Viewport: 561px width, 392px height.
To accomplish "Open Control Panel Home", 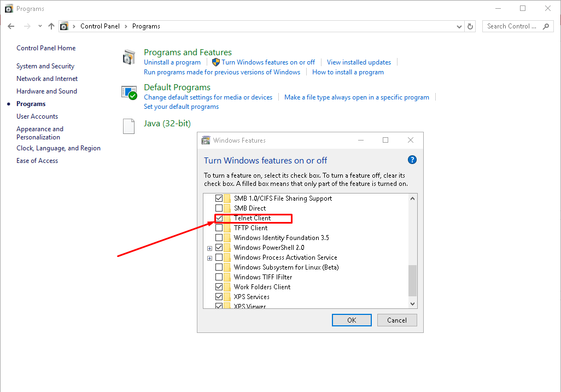I will pyautogui.click(x=46, y=48).
